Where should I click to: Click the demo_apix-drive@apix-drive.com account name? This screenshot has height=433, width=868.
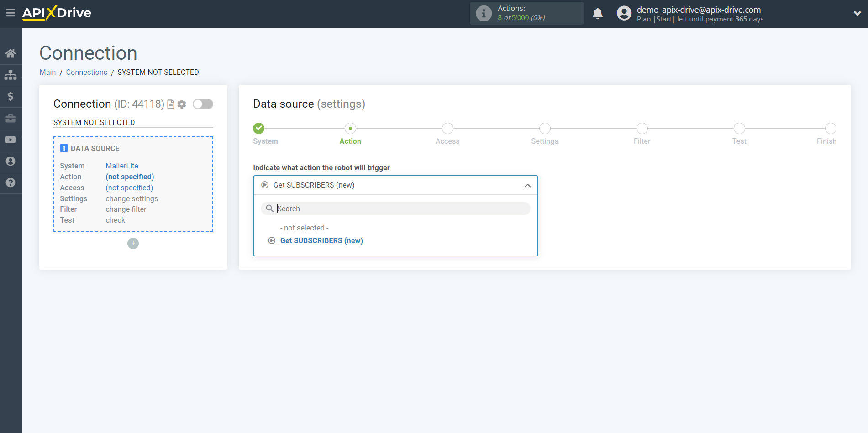(x=699, y=10)
